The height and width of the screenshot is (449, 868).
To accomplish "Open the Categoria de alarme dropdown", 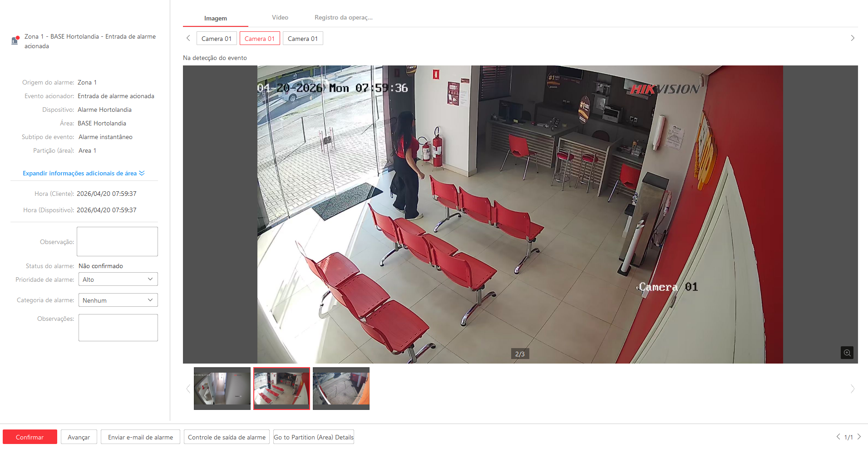I will click(x=118, y=300).
